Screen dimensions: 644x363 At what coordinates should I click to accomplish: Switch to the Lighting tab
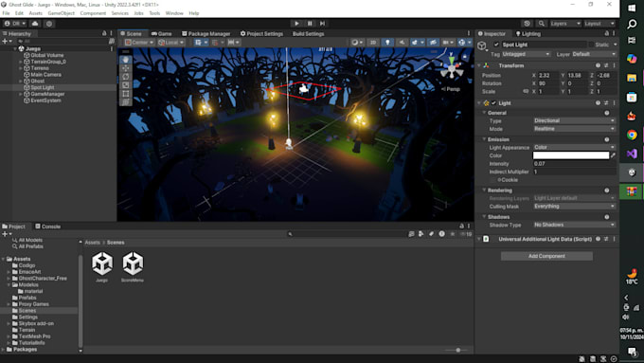[528, 34]
